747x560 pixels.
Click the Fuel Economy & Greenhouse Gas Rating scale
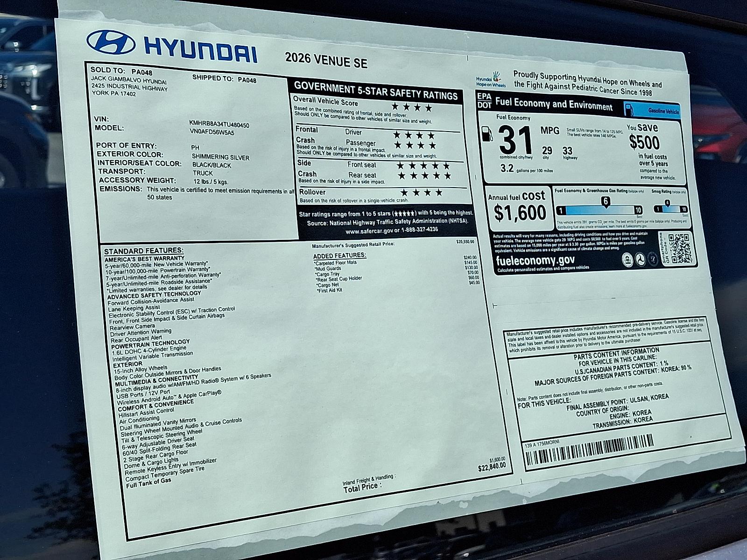click(599, 207)
